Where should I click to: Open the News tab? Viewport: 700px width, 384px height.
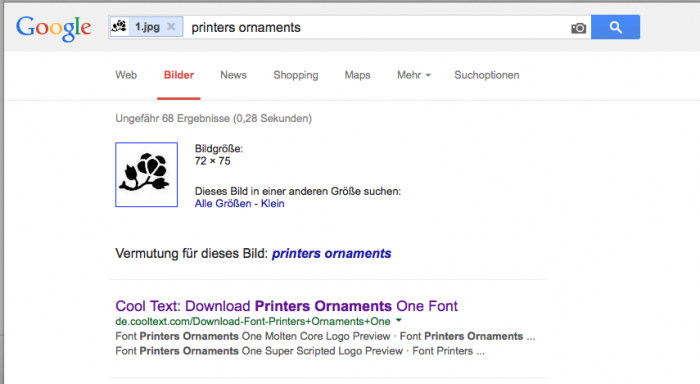[x=233, y=75]
